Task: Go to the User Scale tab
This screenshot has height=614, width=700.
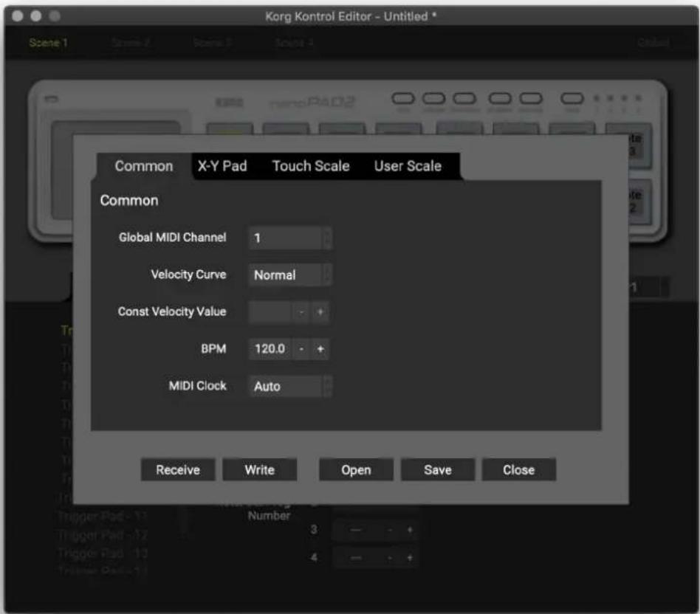Action: pyautogui.click(x=408, y=166)
